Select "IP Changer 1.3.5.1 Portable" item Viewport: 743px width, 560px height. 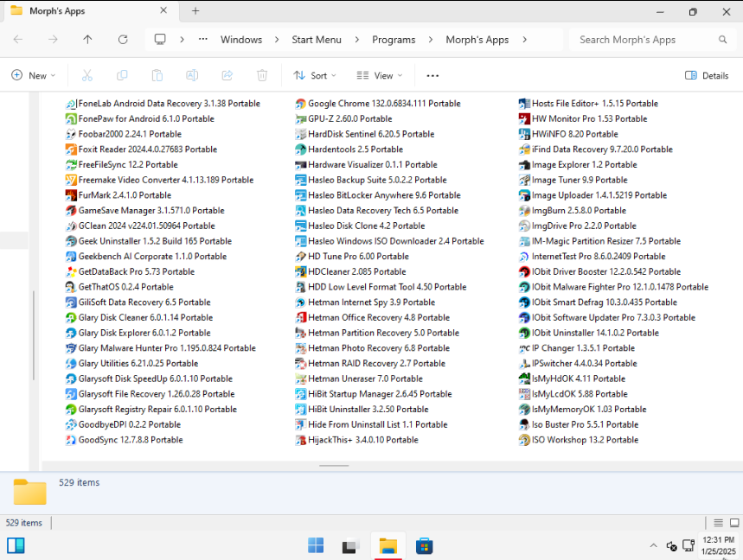(x=577, y=348)
